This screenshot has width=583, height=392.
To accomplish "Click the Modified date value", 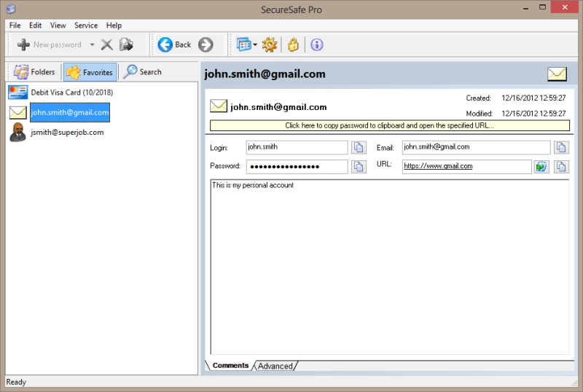I will [x=533, y=114].
